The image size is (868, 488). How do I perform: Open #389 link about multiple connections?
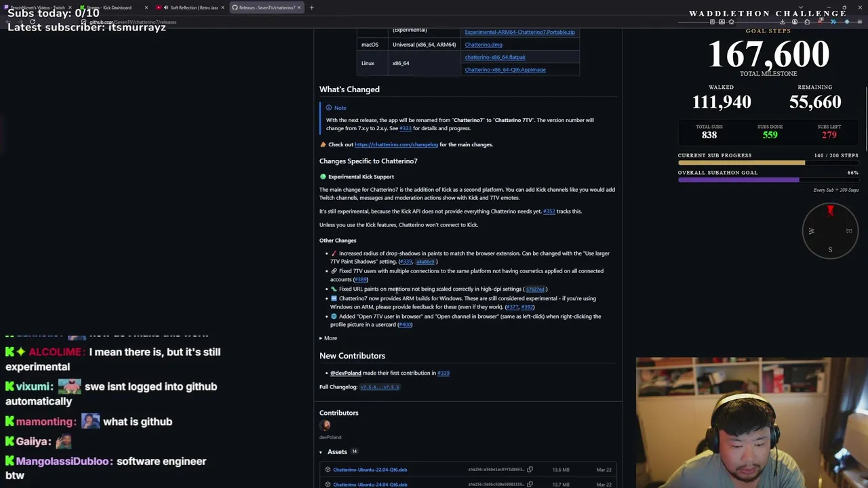360,279
